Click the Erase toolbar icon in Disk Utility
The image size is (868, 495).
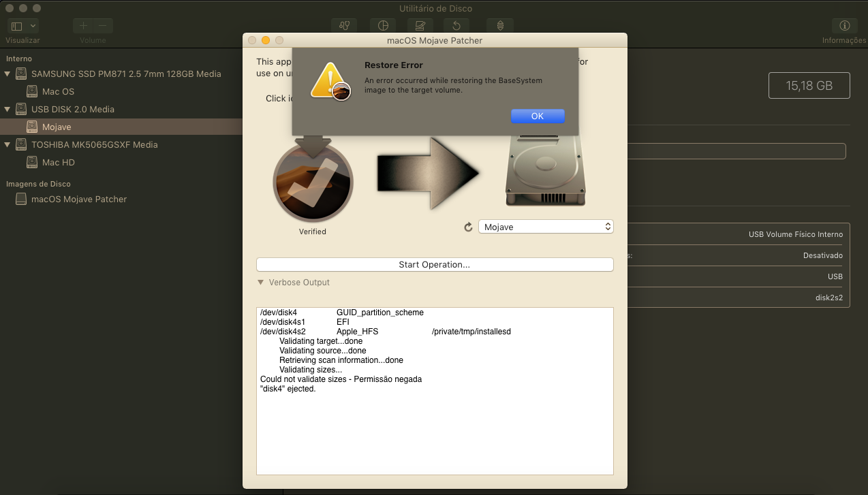pos(420,26)
